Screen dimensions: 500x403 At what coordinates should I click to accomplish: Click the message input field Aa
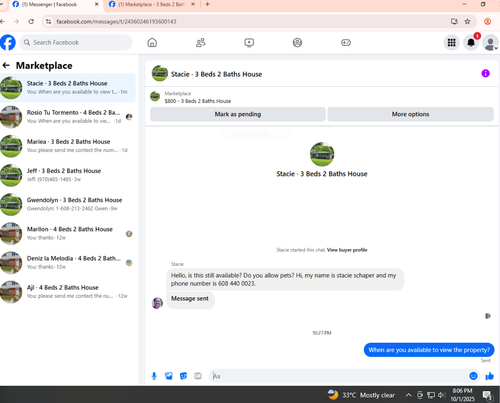339,376
